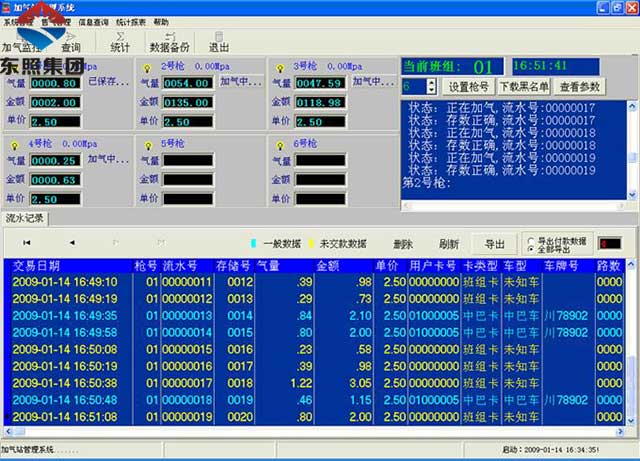640x461 pixels.
Task: Click the 第2号枪 log line
Action: tap(427, 182)
